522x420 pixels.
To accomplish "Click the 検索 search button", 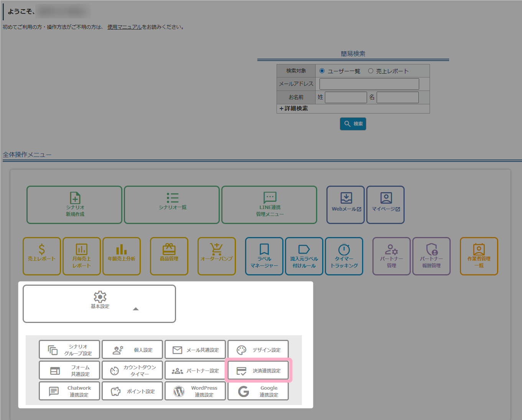I will coord(353,124).
